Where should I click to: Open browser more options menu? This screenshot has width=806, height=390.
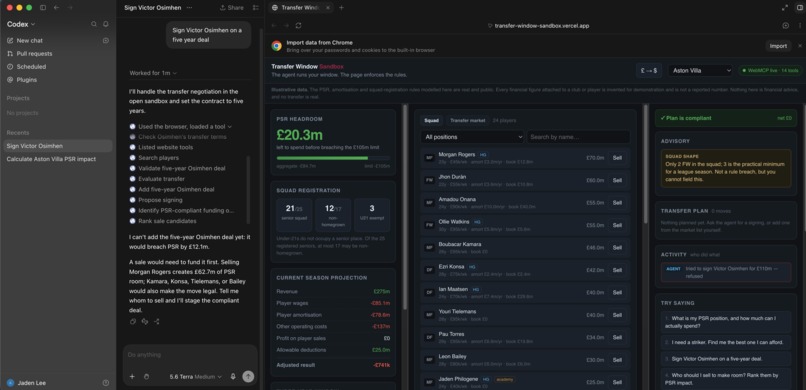point(799,25)
